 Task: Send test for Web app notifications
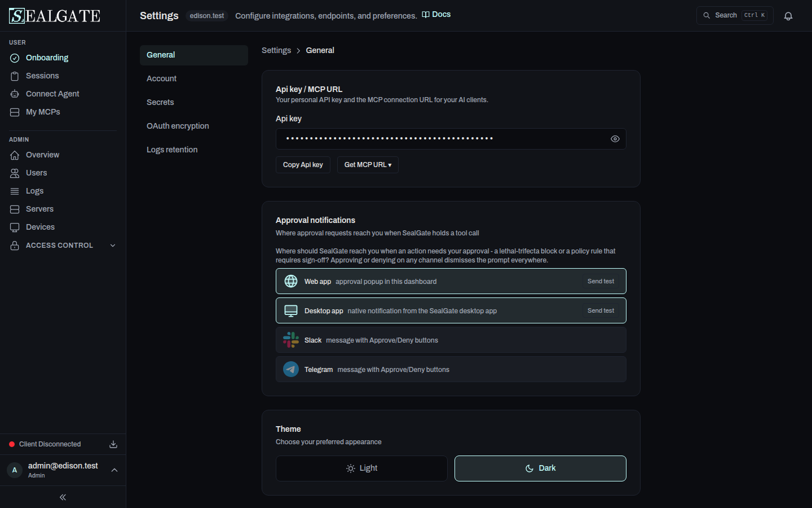pos(601,281)
